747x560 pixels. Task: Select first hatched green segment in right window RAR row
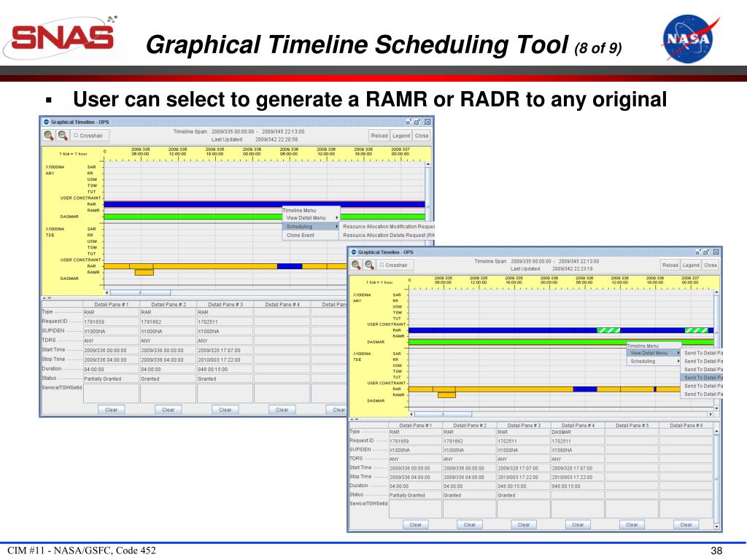[x=608, y=330]
